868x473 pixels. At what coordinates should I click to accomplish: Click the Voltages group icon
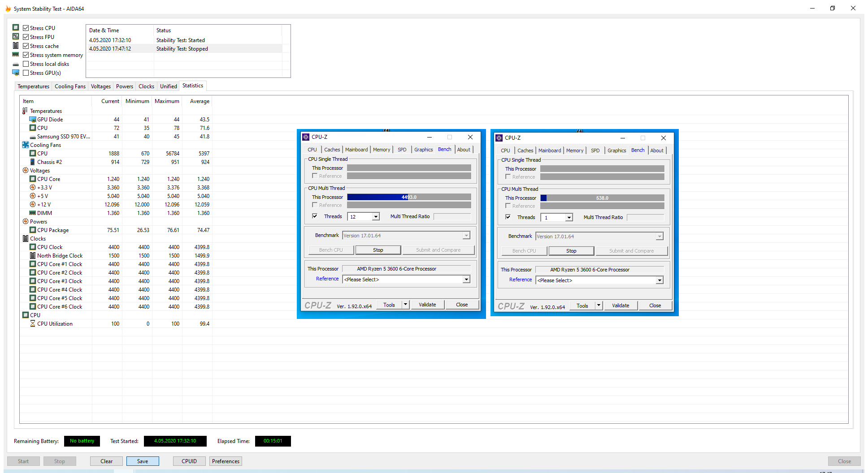click(x=25, y=170)
